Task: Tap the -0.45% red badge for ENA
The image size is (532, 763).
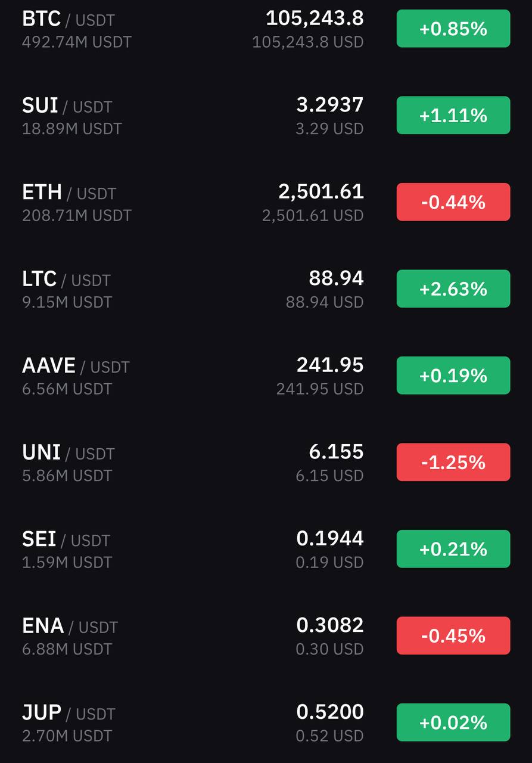Action: pos(453,635)
